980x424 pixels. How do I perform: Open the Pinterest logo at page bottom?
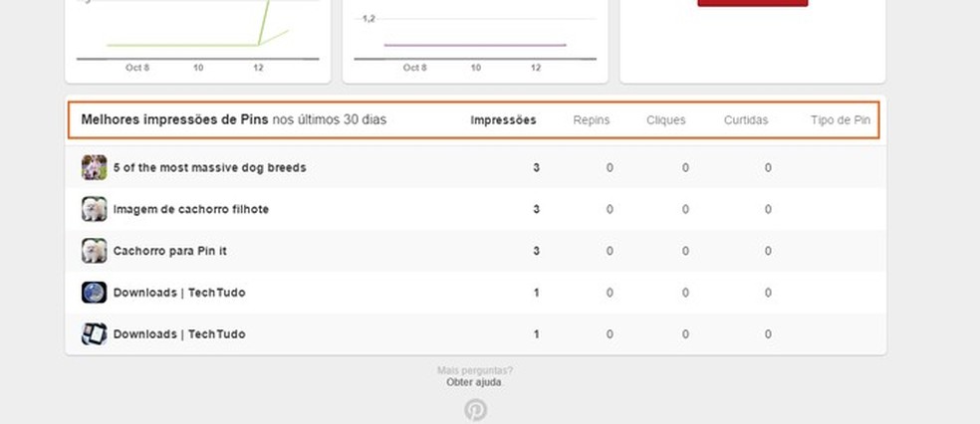coord(476,410)
